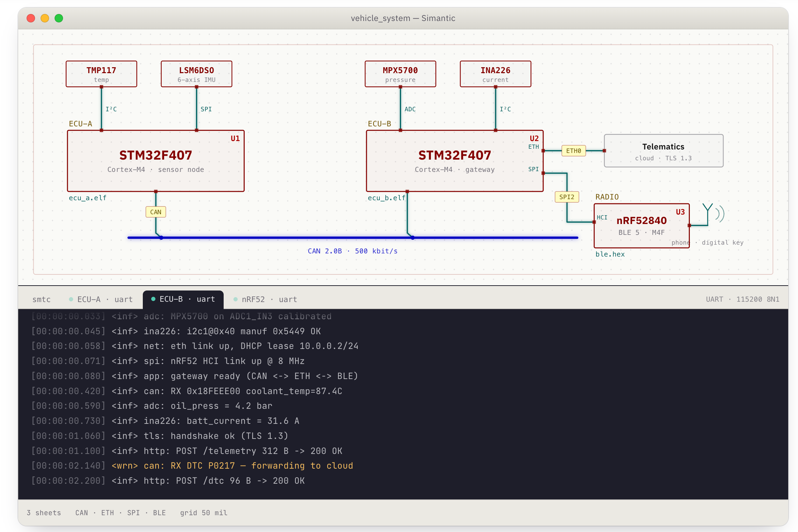Click the '3 sheets' status bar entry
798x532 pixels.
(x=44, y=513)
